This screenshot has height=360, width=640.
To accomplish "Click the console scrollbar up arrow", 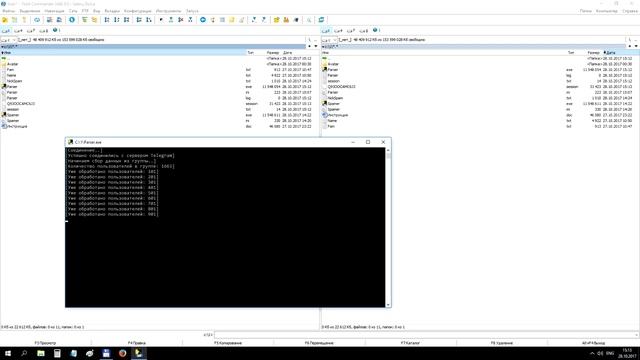I will click(388, 151).
